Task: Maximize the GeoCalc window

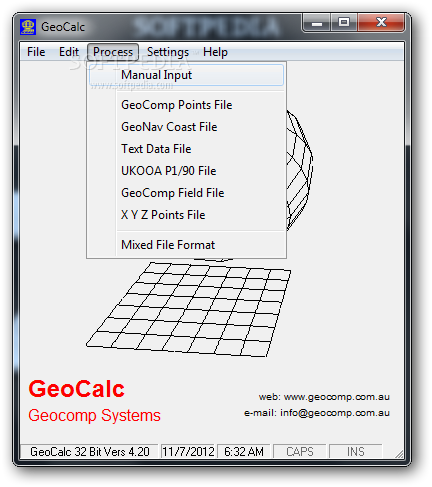Action: tap(344, 23)
